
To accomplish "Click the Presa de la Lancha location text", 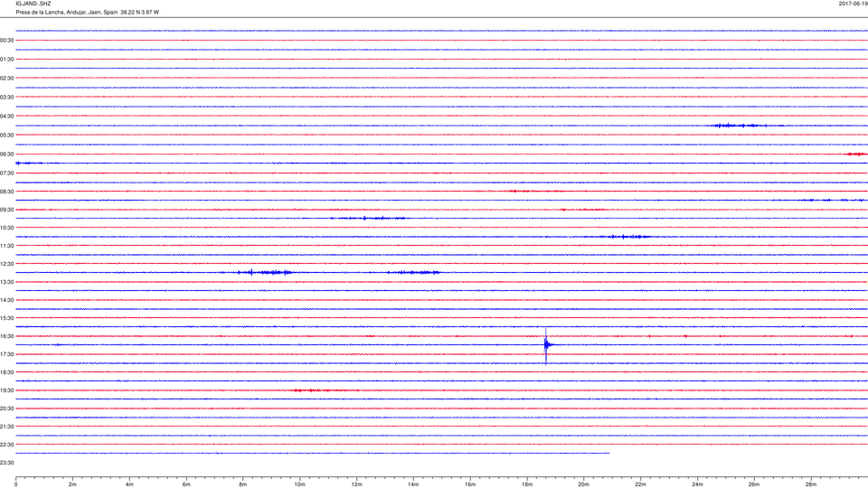I will tap(87, 12).
